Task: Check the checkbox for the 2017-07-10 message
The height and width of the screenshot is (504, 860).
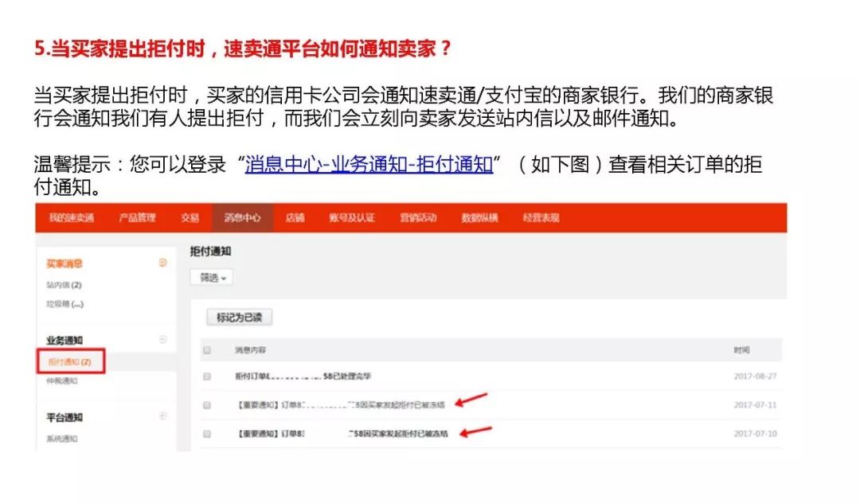Action: pos(205,435)
